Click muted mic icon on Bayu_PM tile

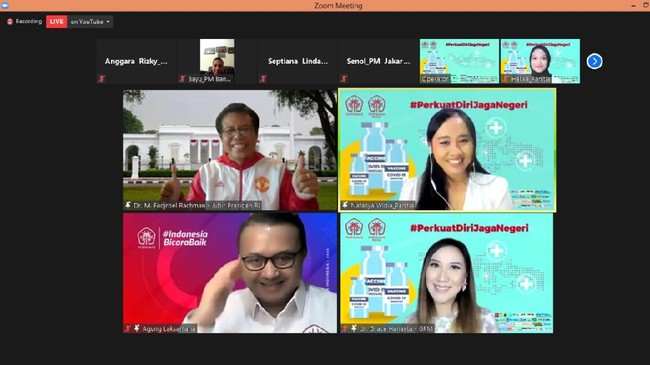coord(182,78)
